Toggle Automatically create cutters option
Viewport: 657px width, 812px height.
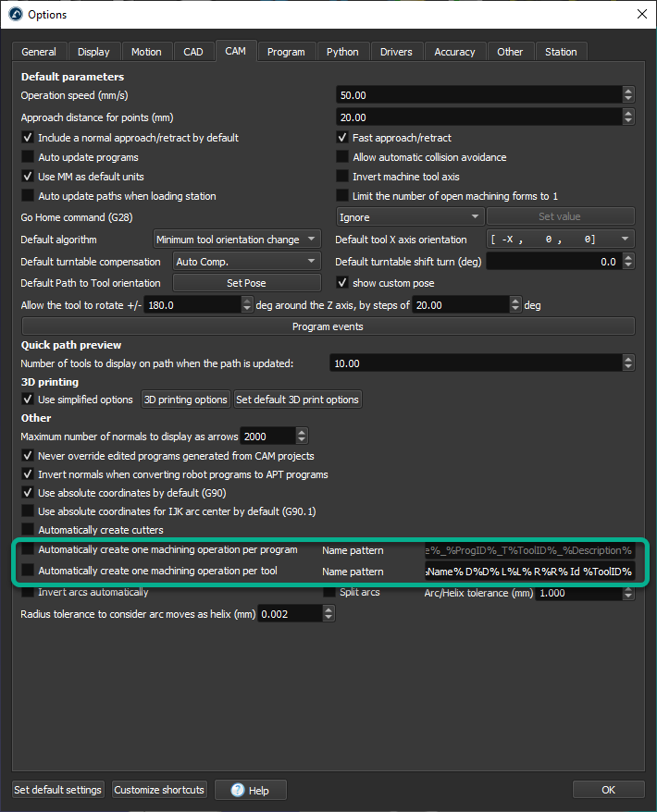pyautogui.click(x=28, y=530)
